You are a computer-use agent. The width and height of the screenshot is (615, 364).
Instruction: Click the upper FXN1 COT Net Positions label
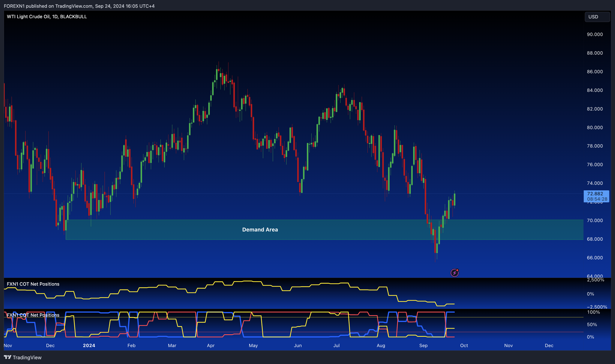[33, 284]
